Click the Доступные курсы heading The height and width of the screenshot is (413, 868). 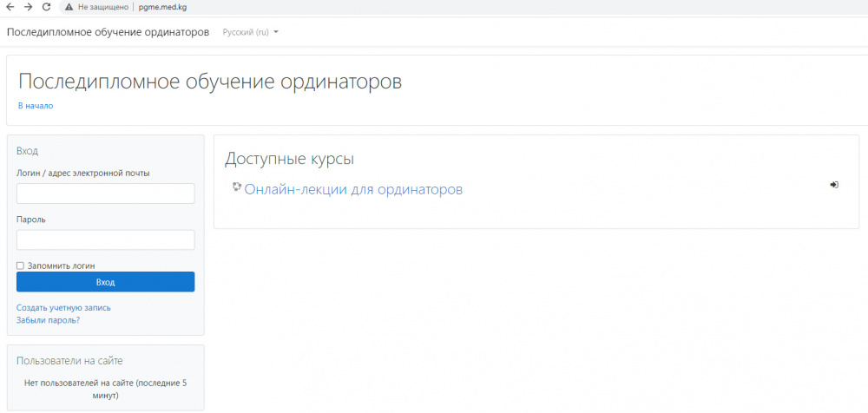click(289, 160)
